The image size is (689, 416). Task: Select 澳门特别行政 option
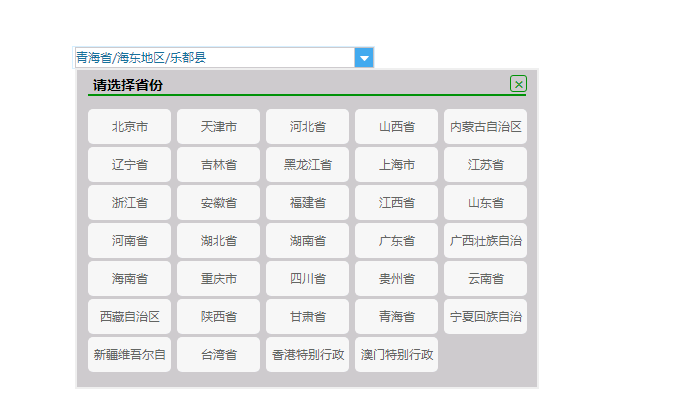click(x=396, y=355)
